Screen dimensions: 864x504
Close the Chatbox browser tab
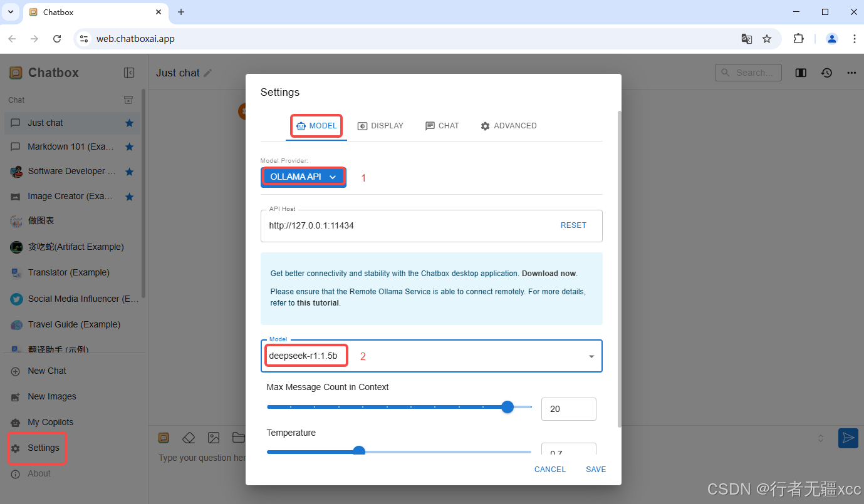(159, 12)
